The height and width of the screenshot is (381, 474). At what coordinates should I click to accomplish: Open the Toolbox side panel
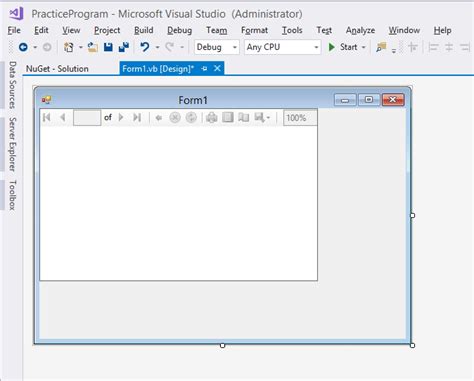tap(12, 195)
